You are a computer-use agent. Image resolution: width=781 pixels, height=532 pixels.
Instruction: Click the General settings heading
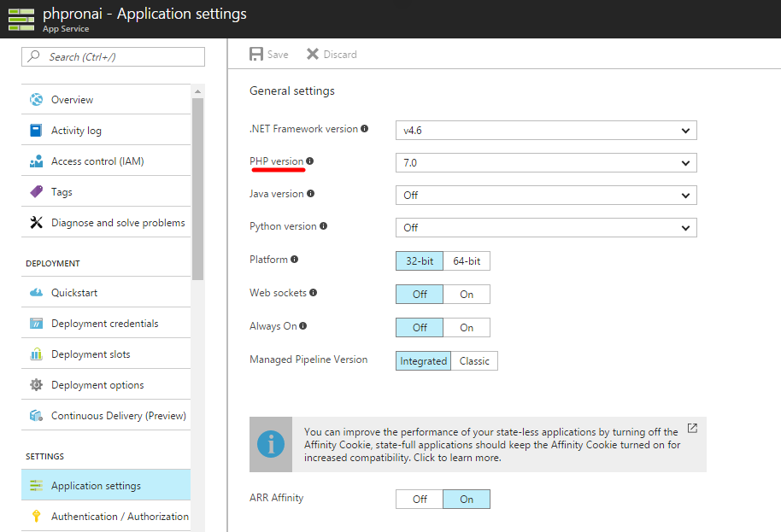(292, 91)
